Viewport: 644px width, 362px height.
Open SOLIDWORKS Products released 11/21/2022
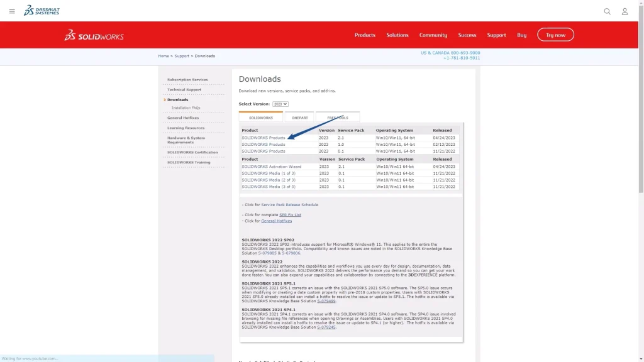tap(264, 151)
